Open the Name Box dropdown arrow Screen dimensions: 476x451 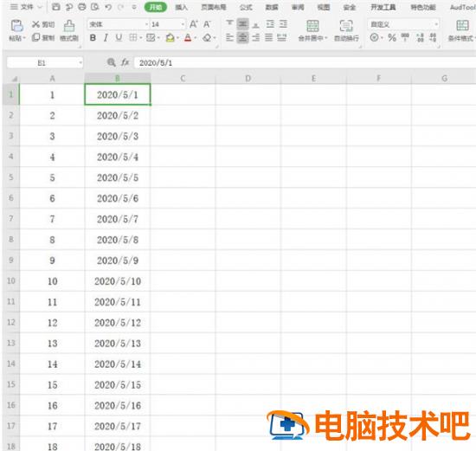(x=80, y=63)
